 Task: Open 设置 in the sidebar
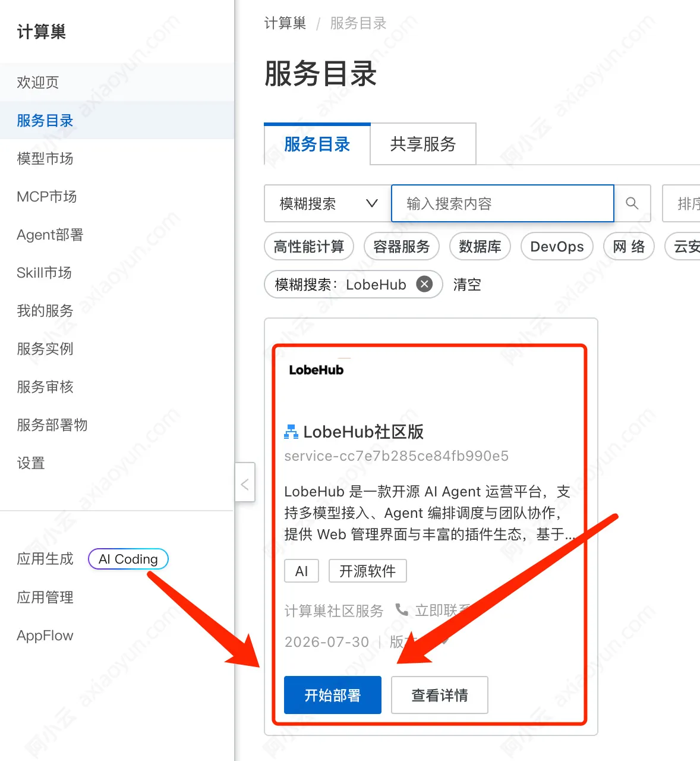click(x=117, y=463)
